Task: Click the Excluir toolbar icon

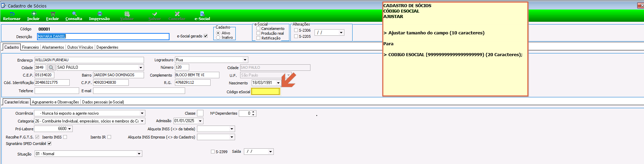Action: [53, 14]
